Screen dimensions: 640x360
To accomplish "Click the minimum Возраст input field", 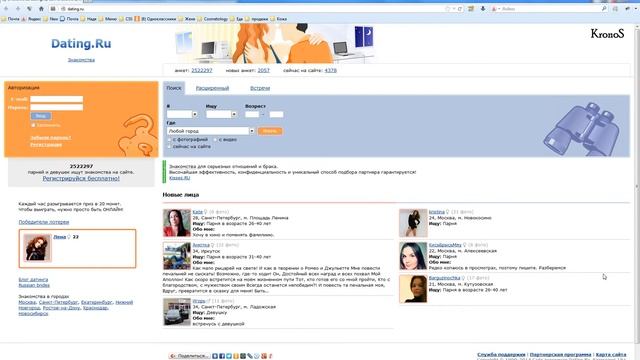I will 252,114.
